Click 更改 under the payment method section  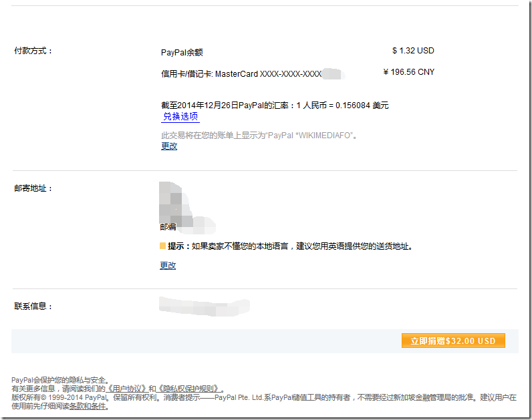click(169, 146)
